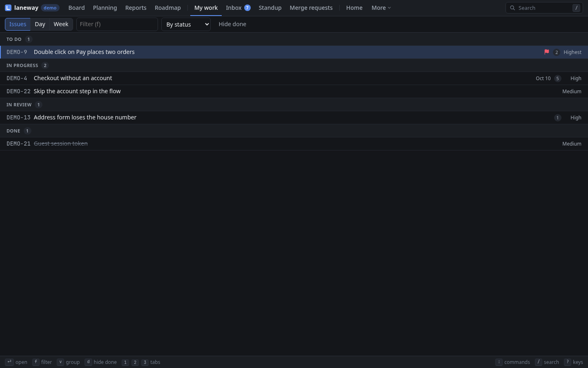Collapse the IN PROGRESS group header

[294, 65]
